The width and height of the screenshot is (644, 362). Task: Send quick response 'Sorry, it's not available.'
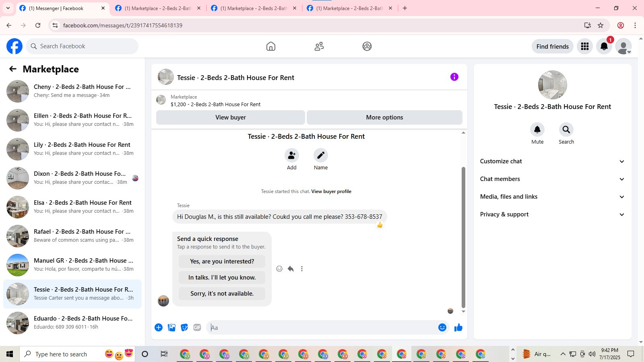[x=222, y=294]
